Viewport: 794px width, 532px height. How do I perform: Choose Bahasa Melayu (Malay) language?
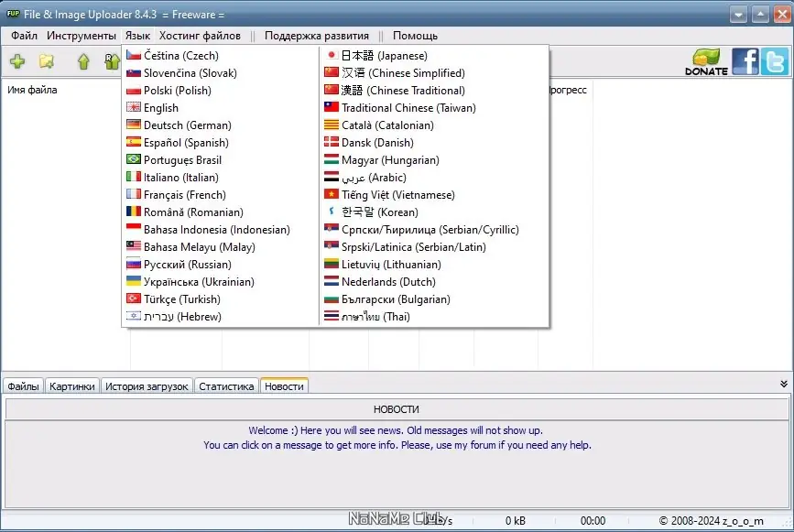click(x=221, y=247)
